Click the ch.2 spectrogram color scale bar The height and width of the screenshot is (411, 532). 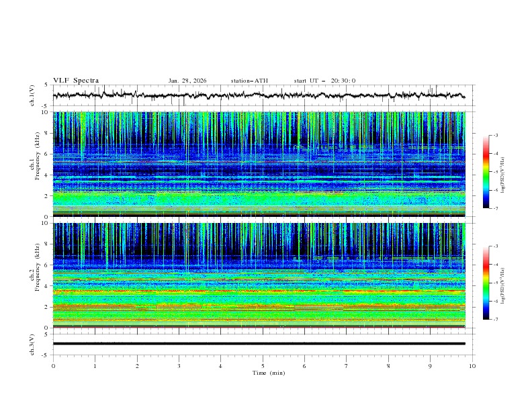click(486, 283)
